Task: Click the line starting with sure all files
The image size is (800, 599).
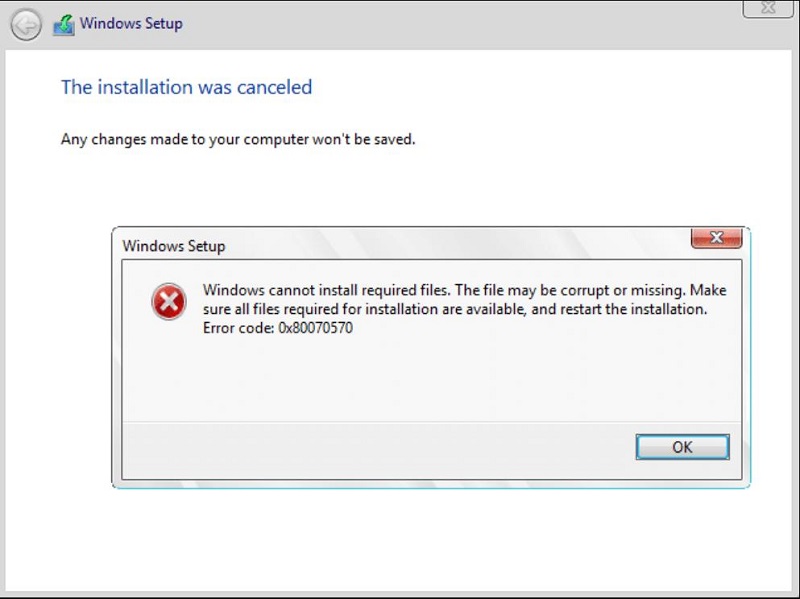Action: (x=455, y=309)
